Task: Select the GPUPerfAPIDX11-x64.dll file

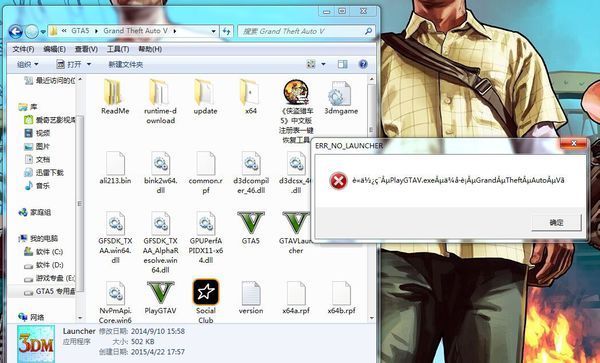Action: click(205, 237)
